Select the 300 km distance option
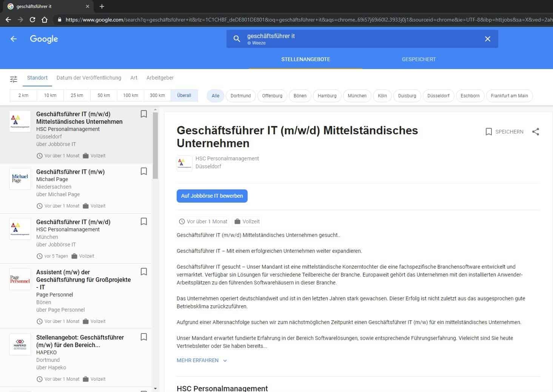 (x=157, y=95)
